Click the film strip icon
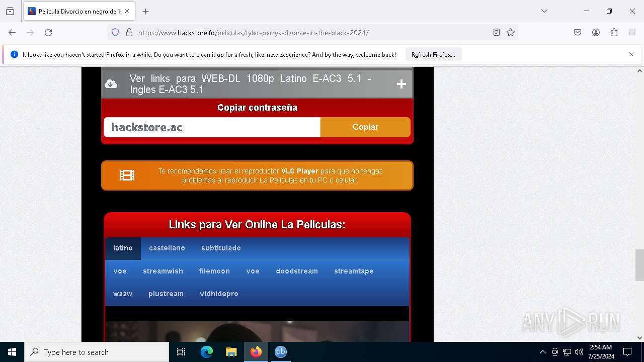 point(127,175)
